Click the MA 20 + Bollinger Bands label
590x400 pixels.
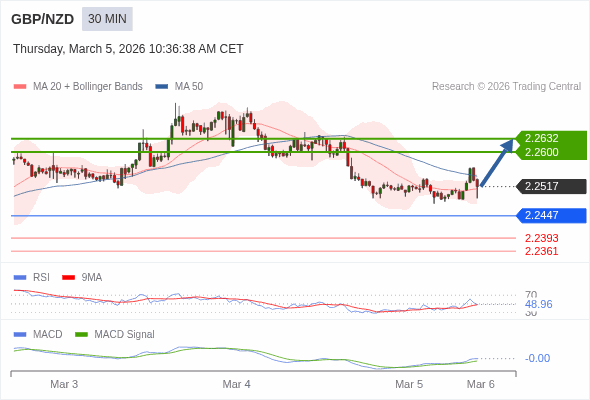click(88, 87)
